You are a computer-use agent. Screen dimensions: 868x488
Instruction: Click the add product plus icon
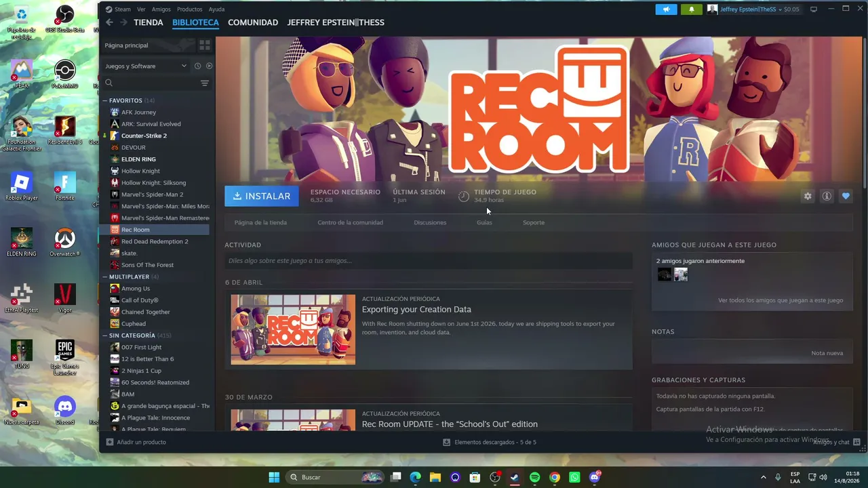(110, 442)
